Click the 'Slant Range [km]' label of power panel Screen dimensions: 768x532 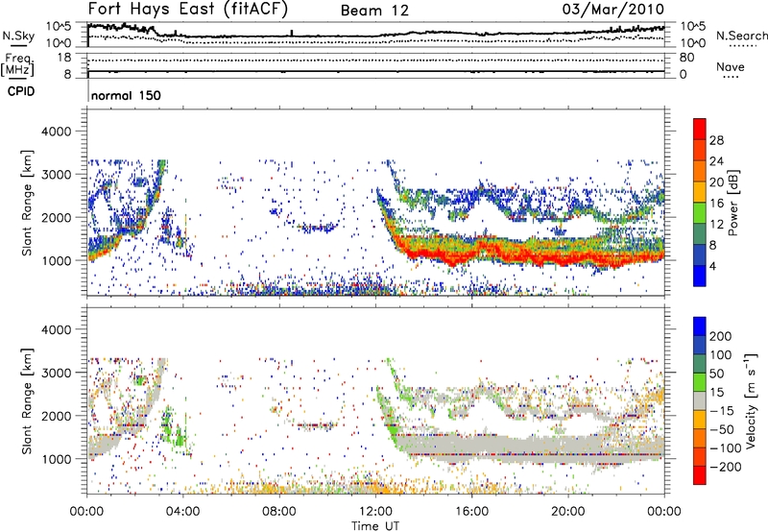(27, 203)
